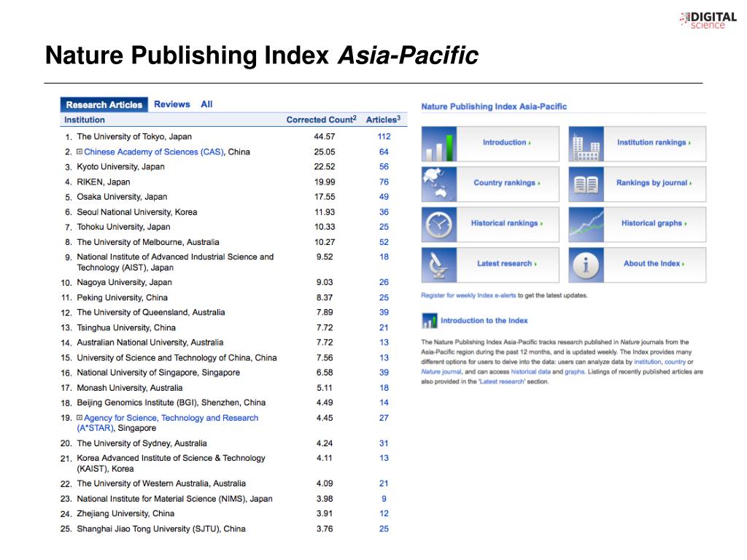Select Tsinghua University, China row text
Viewport: 747px width, 560px height.
coord(126,327)
